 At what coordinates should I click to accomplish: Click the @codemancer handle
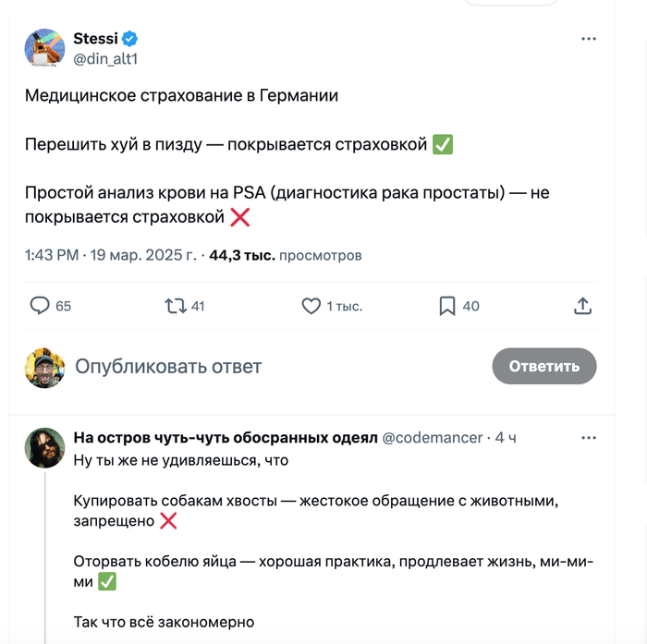pyautogui.click(x=432, y=437)
